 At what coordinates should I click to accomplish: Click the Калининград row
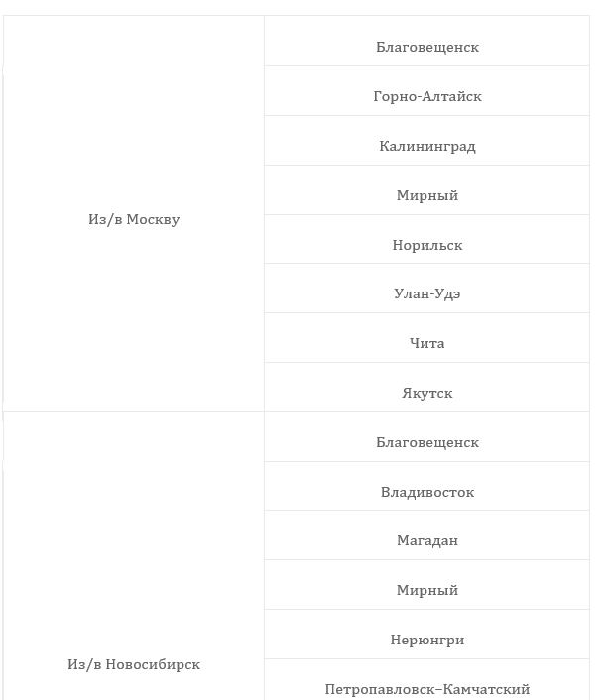tap(427, 141)
